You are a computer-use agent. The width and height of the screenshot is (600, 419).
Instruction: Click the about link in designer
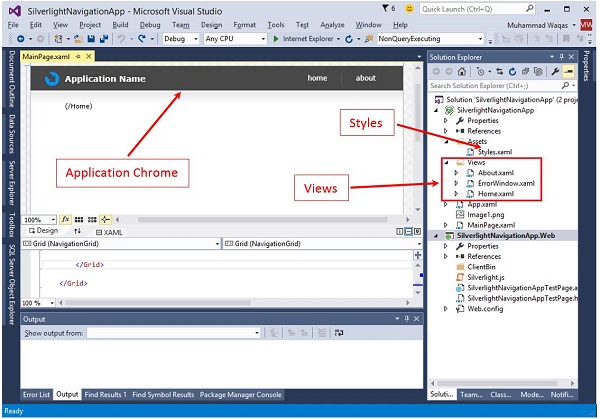(x=365, y=78)
